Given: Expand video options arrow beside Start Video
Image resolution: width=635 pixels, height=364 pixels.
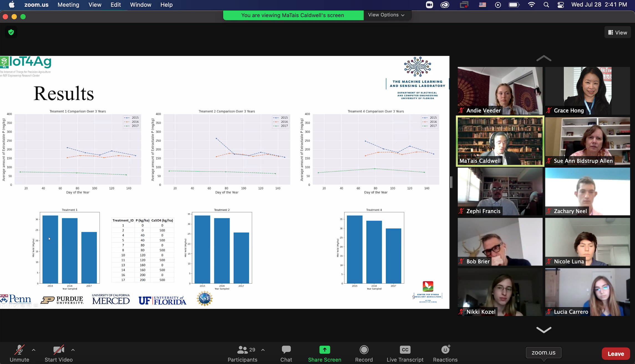Looking at the screenshot, I should (73, 350).
